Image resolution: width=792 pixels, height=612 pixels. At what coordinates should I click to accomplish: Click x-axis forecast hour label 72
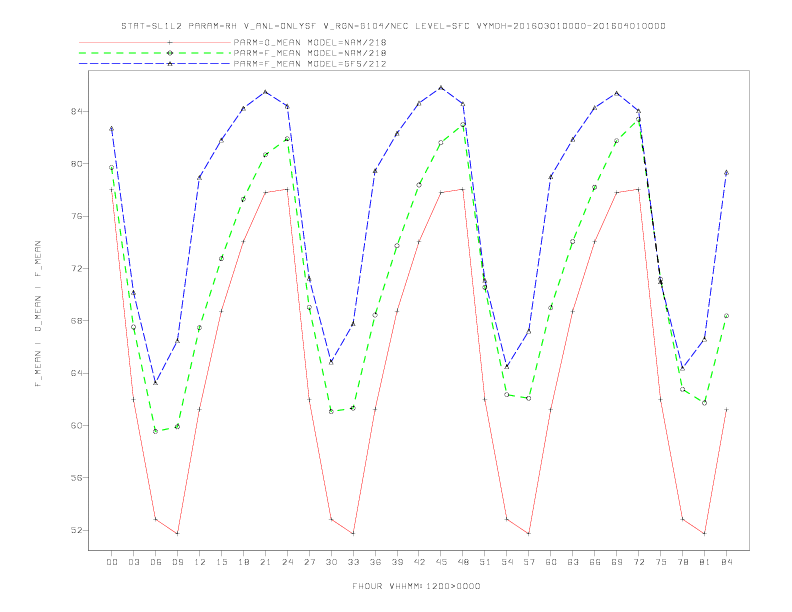[x=639, y=562]
